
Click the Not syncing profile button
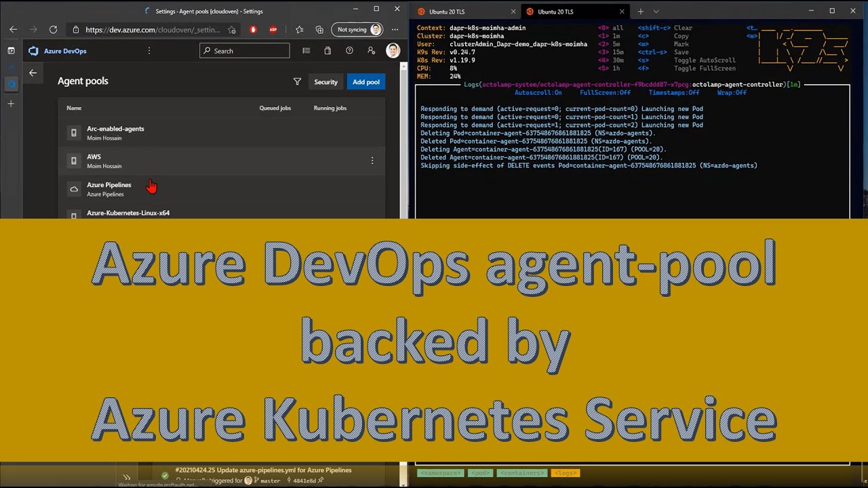pyautogui.click(x=357, y=30)
